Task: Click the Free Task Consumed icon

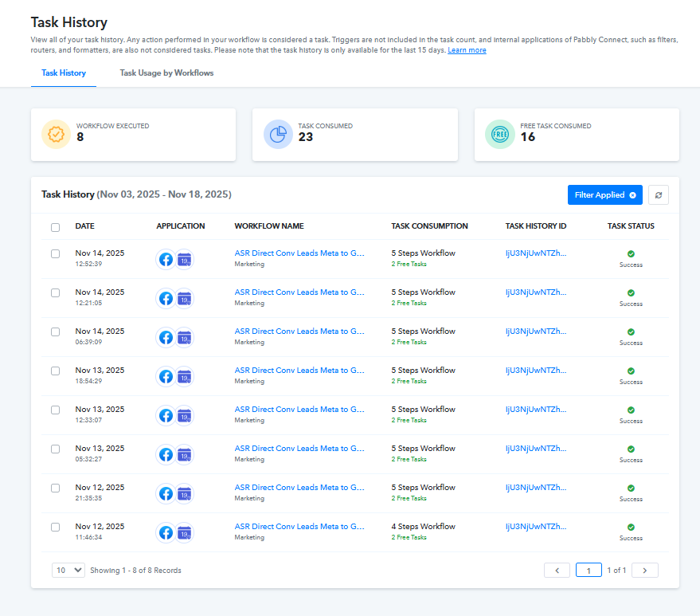Action: [x=499, y=135]
